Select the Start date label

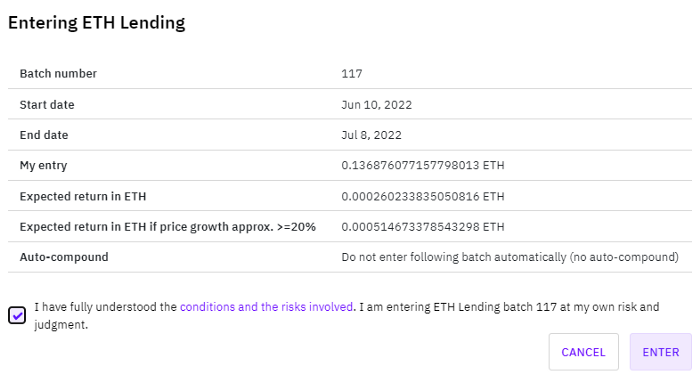pos(47,104)
